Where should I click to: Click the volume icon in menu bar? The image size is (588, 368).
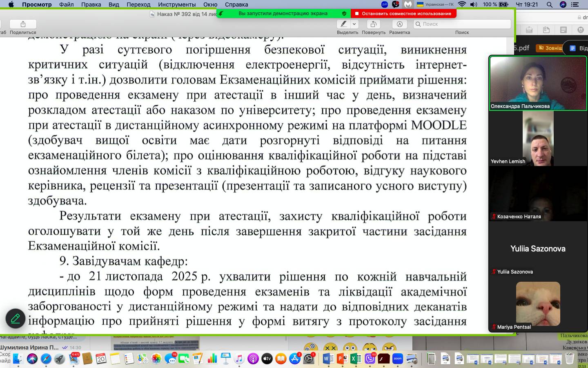[474, 4]
